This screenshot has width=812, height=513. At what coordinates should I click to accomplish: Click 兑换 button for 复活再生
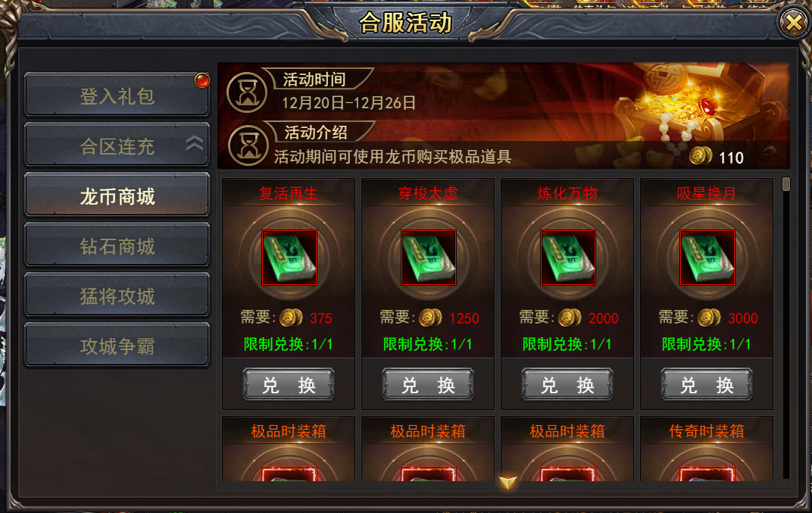[x=289, y=384]
